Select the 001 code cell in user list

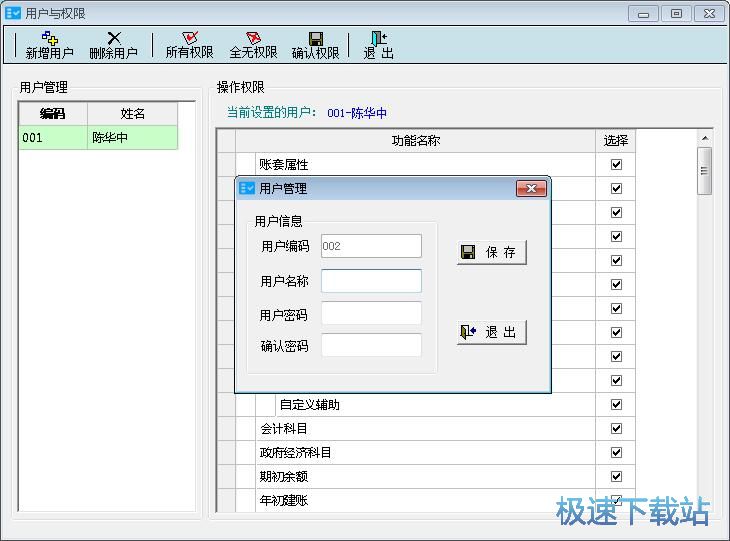[x=53, y=137]
